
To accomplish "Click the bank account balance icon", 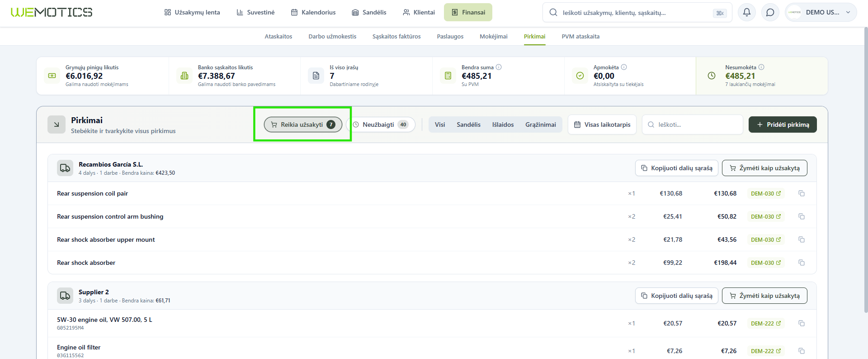I will [x=184, y=76].
